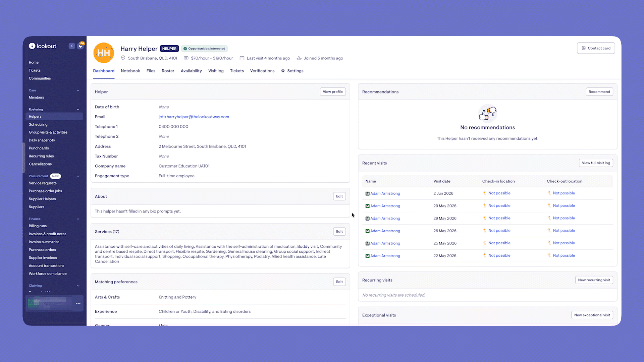644x362 pixels.
Task: Collapse the Claiming sidebar section
Action: click(78, 286)
